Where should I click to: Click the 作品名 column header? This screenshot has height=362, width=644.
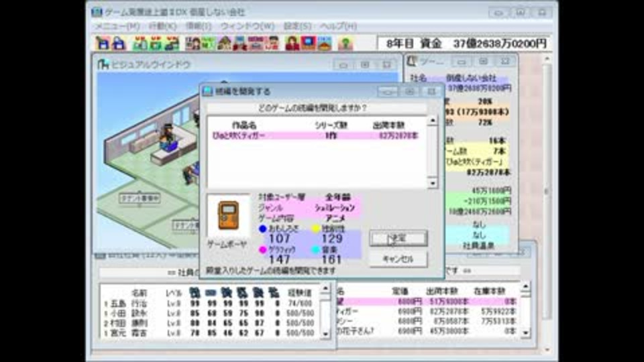tap(244, 125)
